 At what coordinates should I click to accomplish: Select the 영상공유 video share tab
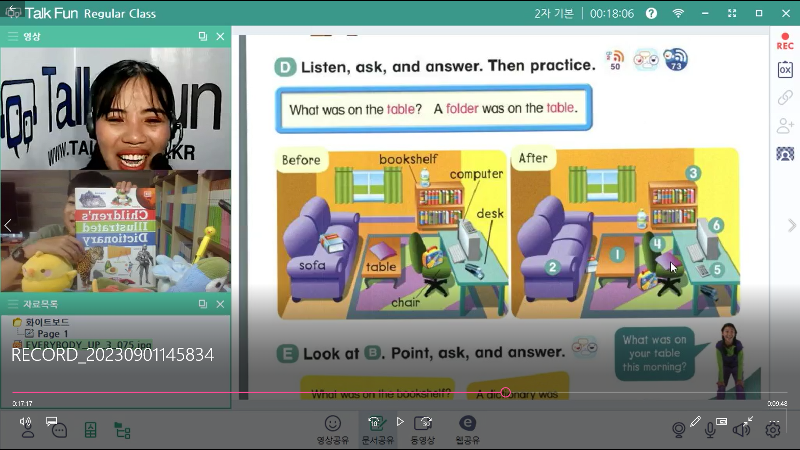(333, 428)
